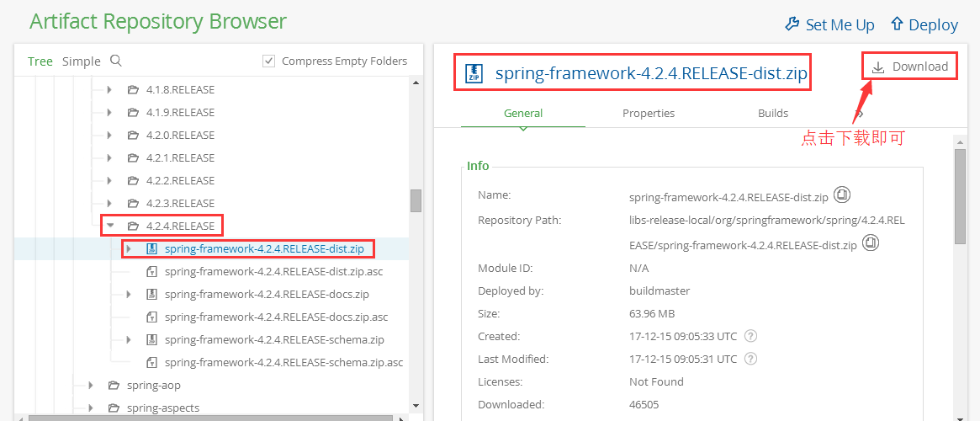
Task: Click the details panel scroll-up arrow
Action: pyautogui.click(x=961, y=142)
